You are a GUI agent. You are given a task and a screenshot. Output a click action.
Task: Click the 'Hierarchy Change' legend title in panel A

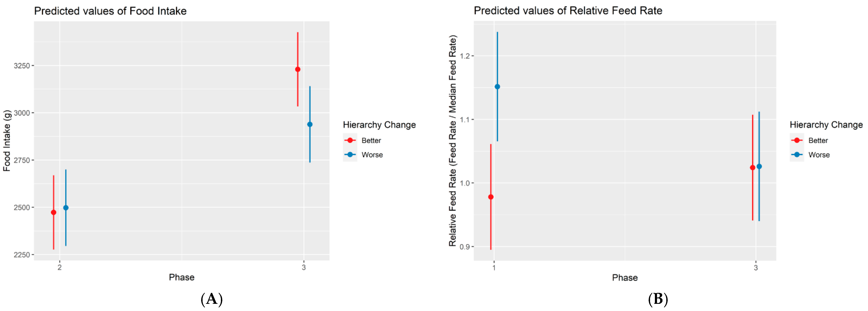(x=379, y=125)
